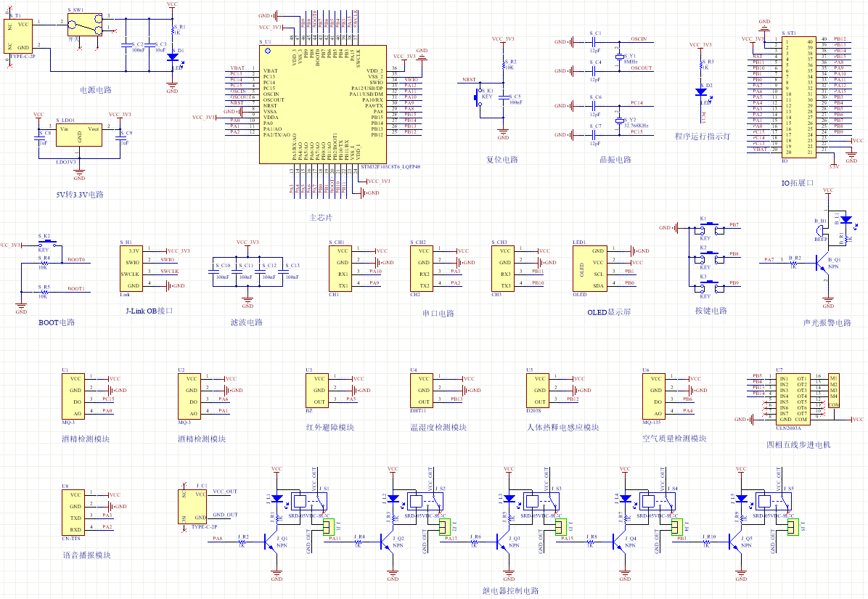Select the '空气质量检测模块' label
This screenshot has width=868, height=599.
click(674, 439)
